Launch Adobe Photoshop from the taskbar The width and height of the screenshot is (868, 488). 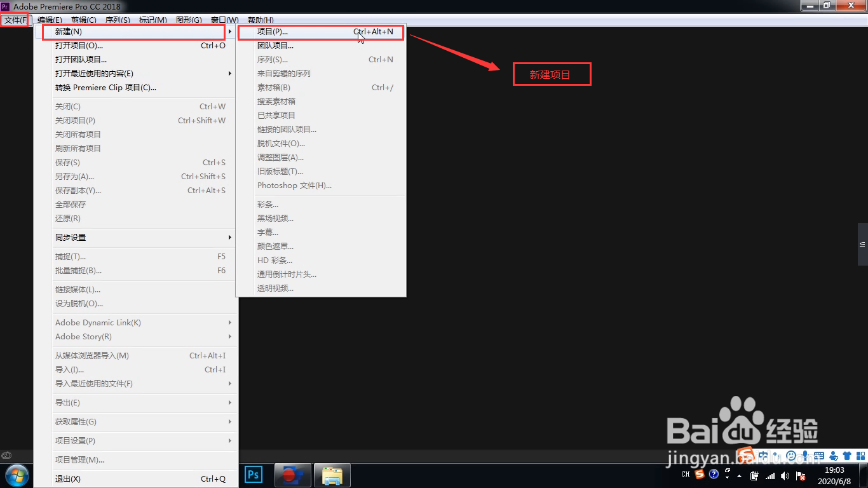(x=253, y=475)
